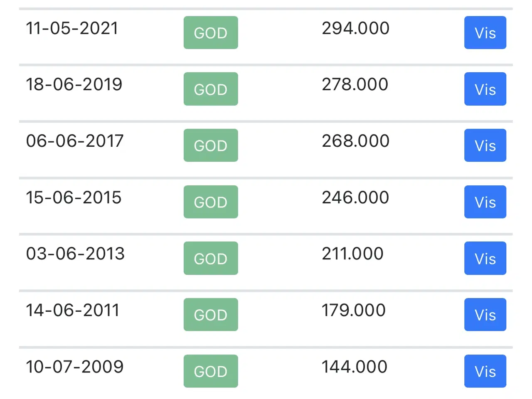Select the GOD label beside 14-06-2011
532x399 pixels.
211,315
